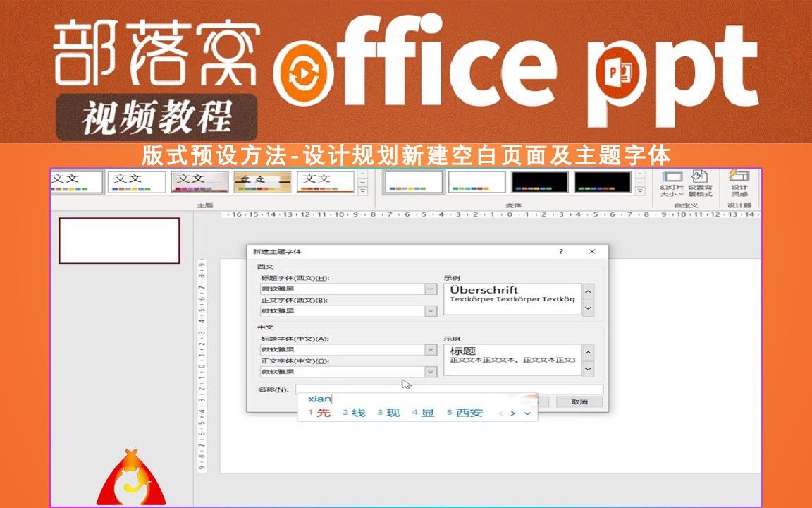The image size is (812, 508).
Task: Click the Format Background icon
Action: [x=700, y=180]
